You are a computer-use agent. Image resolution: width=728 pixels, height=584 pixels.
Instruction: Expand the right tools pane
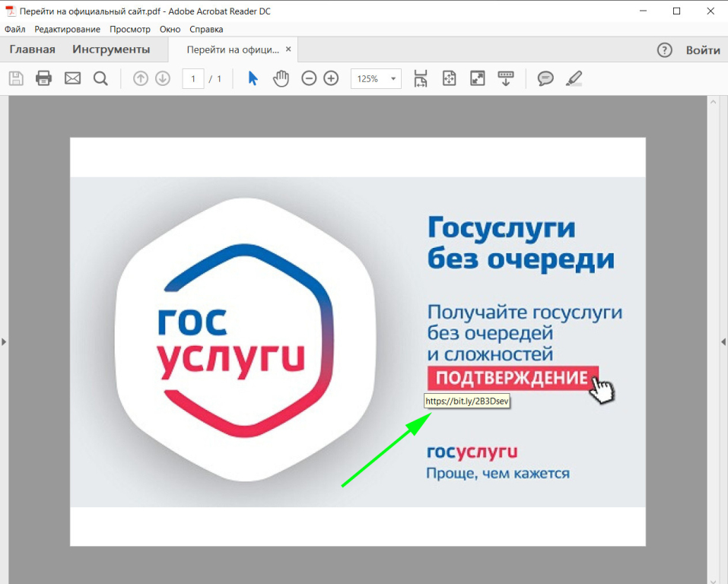pos(723,342)
